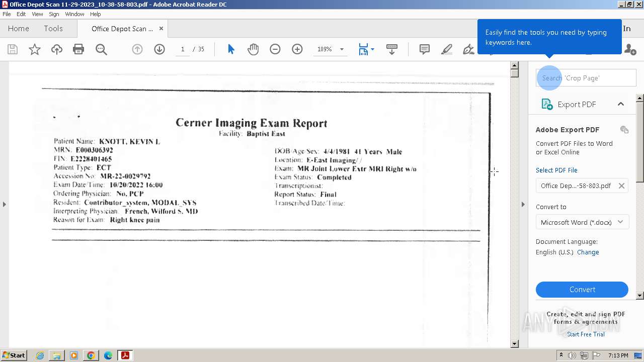This screenshot has width=644, height=362.
Task: Click the document scrollbar up arrow
Action: click(514, 65)
